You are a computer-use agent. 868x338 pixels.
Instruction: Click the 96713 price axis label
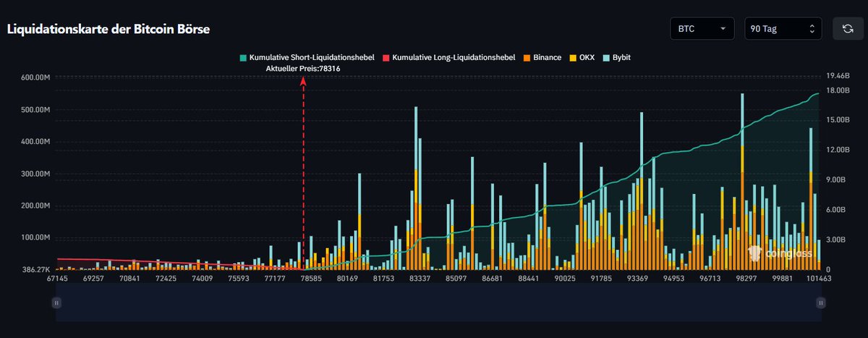coord(710,279)
